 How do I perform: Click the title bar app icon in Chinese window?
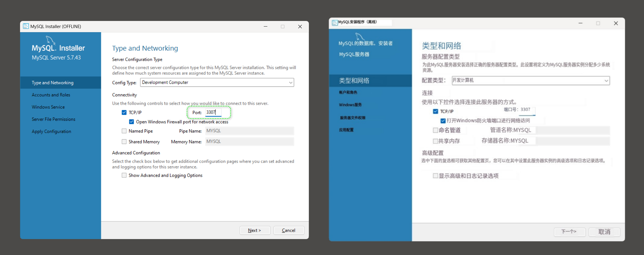335,23
